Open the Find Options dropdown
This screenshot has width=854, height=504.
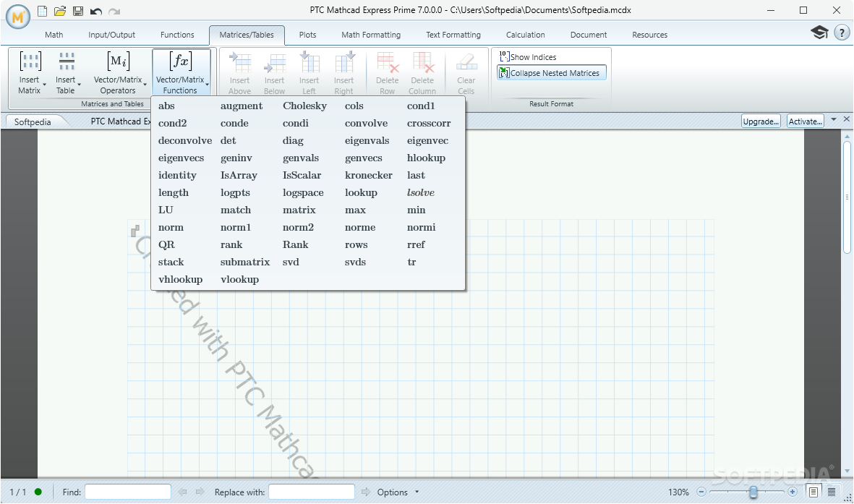pyautogui.click(x=398, y=492)
